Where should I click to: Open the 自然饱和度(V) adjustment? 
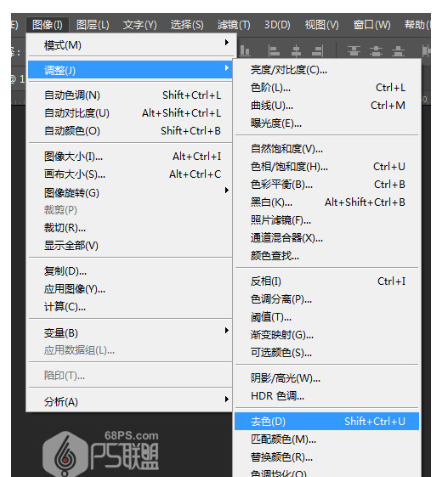[x=327, y=149]
